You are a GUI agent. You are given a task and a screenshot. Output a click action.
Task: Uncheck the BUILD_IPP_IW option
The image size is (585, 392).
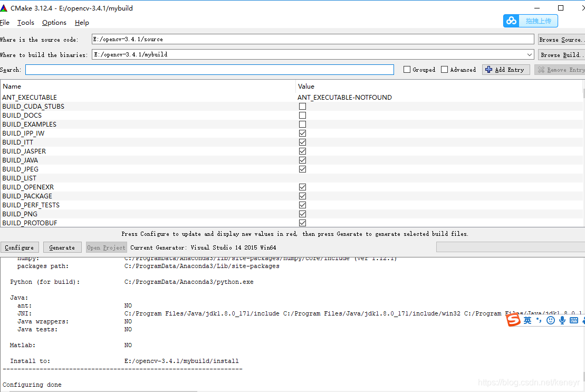[x=303, y=133]
